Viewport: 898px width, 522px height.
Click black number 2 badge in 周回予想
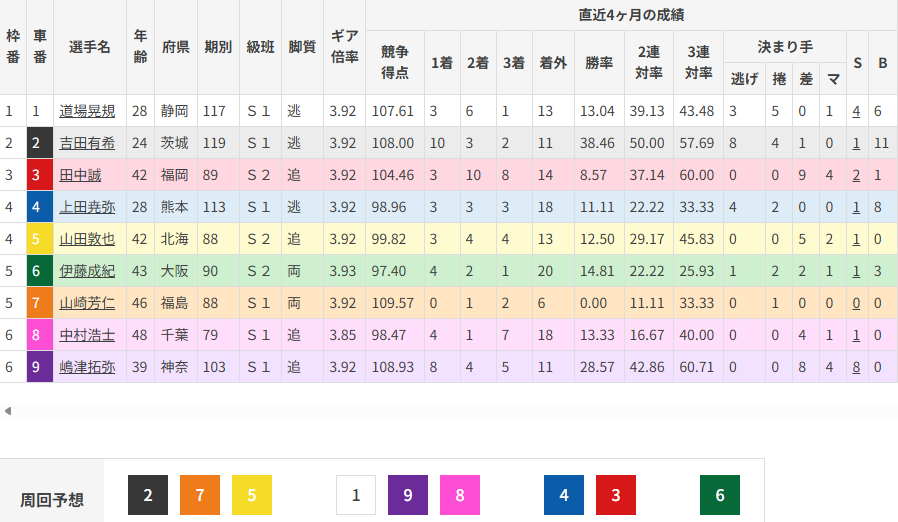click(x=148, y=495)
